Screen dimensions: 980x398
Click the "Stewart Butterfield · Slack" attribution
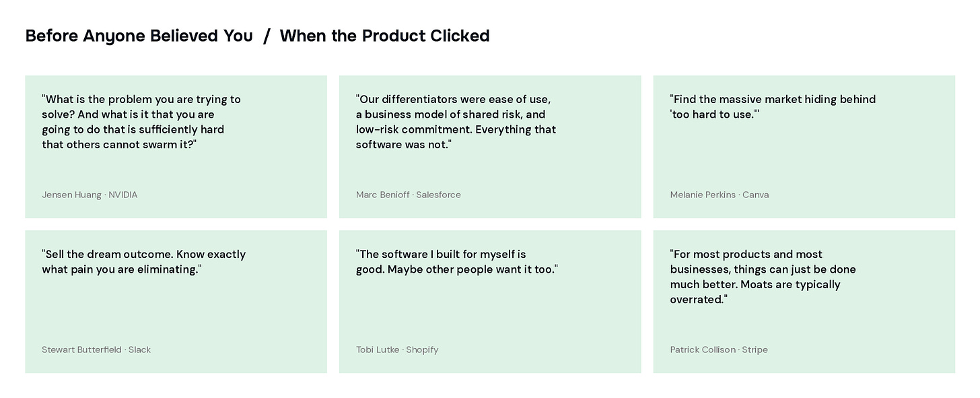96,350
